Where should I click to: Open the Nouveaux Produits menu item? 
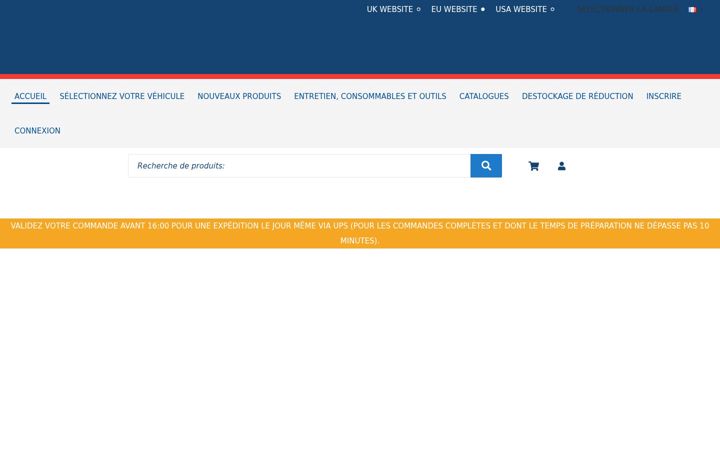(239, 96)
